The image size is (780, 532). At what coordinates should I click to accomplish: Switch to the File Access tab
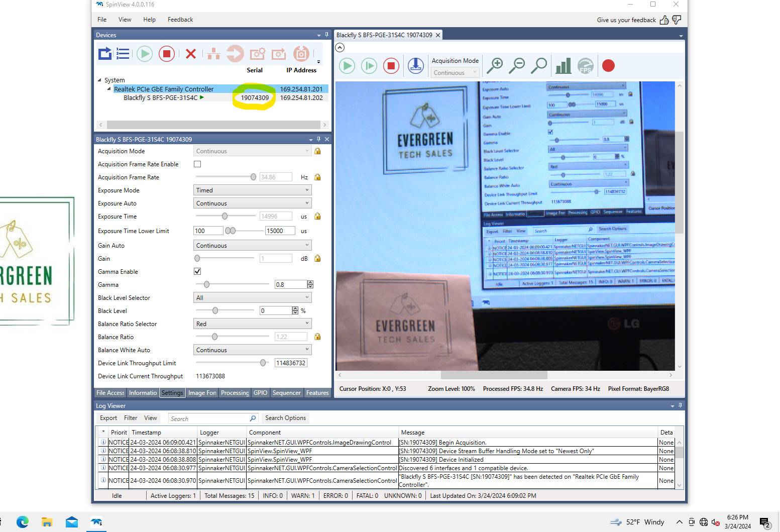[x=110, y=393]
